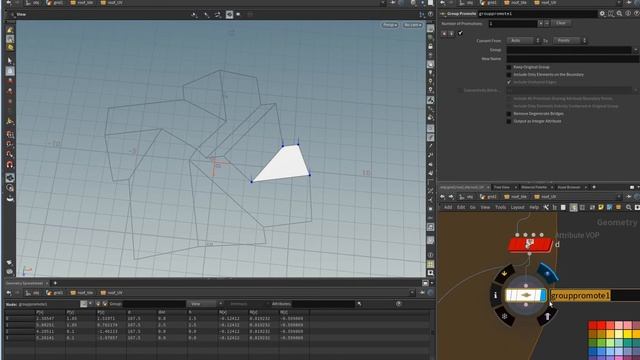Click the Number of Promotions value field
Screen dimensions: 640x360
tap(512, 23)
